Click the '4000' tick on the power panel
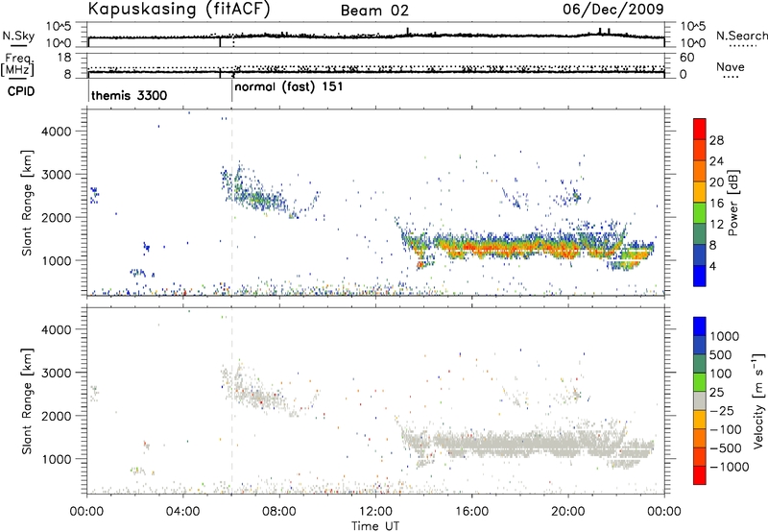 click(57, 132)
